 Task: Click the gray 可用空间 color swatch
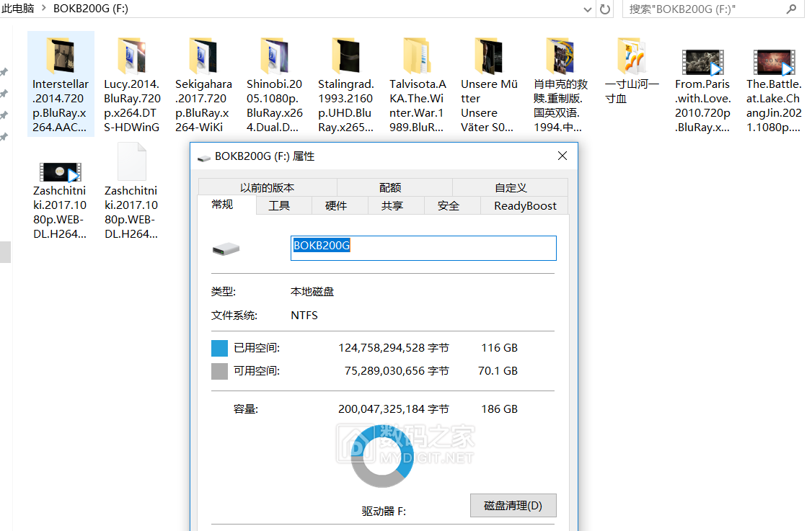[x=219, y=371]
